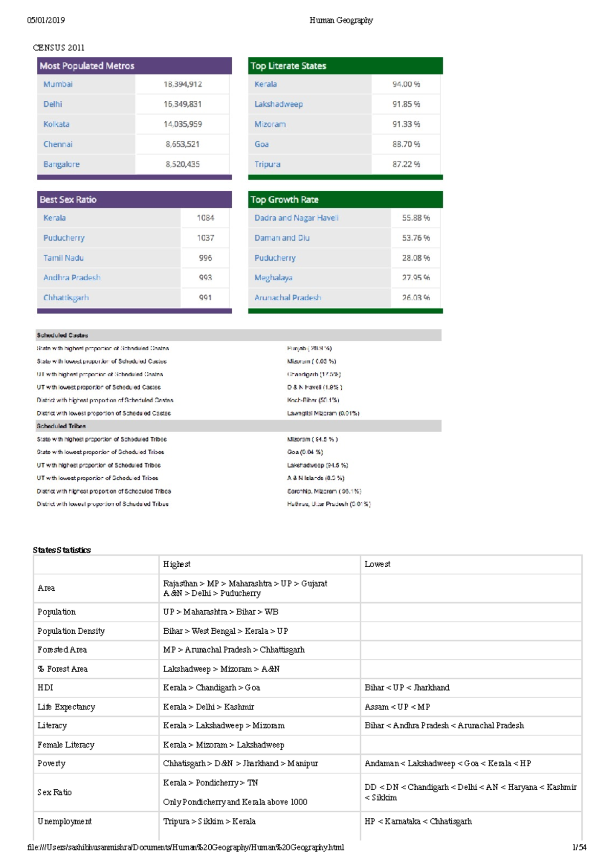Screen dimensions: 614x868
Task: Select the 91.85 % literacy value
Action: (x=406, y=104)
